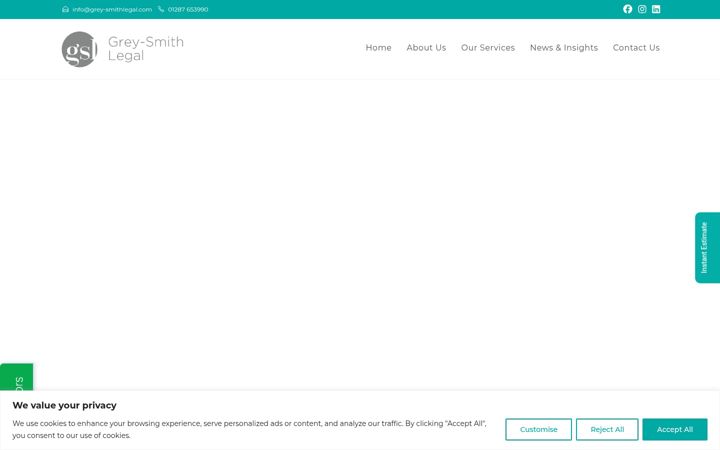Reject All cookies

coord(607,429)
